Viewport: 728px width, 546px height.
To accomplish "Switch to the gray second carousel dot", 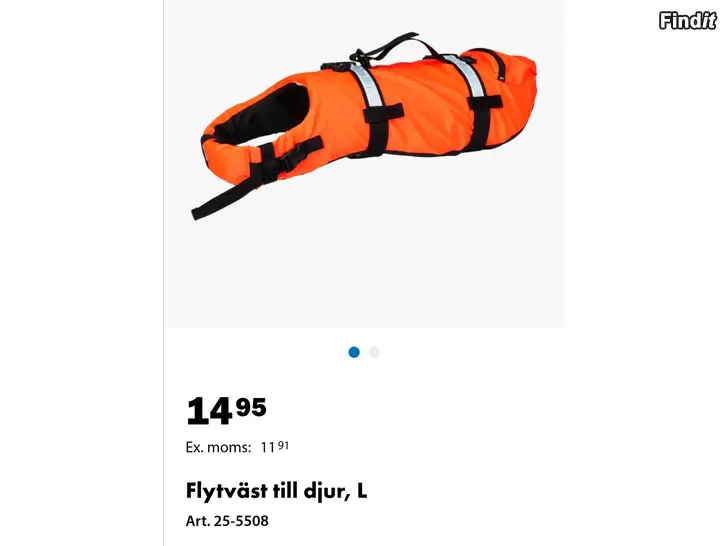I will click(374, 352).
